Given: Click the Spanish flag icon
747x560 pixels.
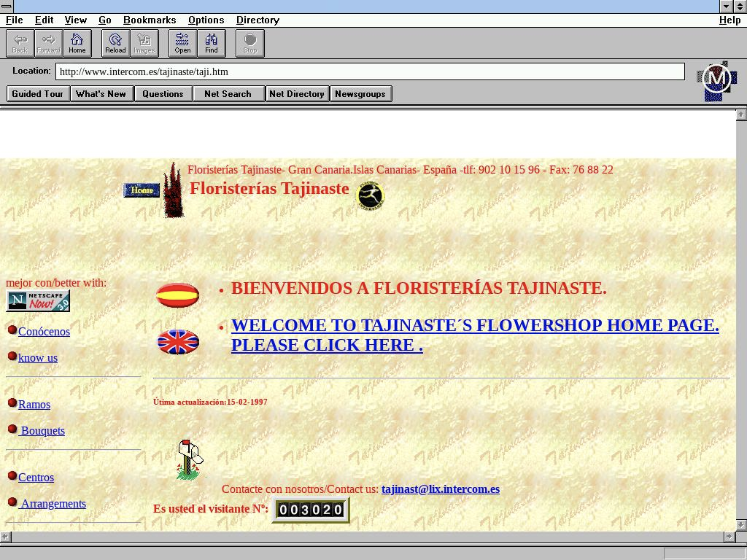Looking at the screenshot, I should (177, 295).
